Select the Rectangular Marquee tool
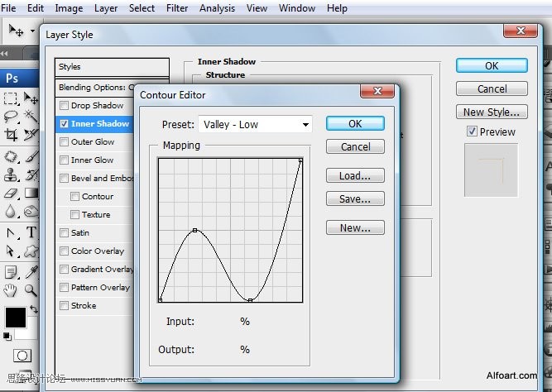Image resolution: width=552 pixels, height=392 pixels. tap(11, 98)
